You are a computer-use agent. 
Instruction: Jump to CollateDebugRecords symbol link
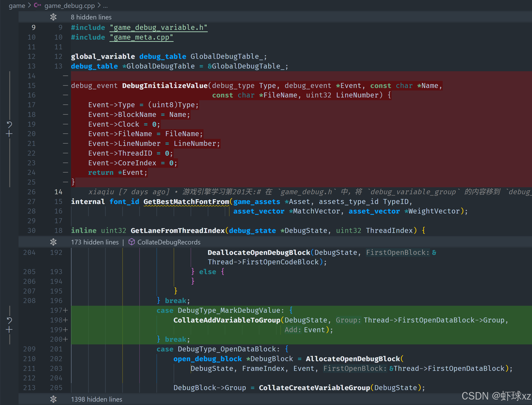click(x=169, y=242)
